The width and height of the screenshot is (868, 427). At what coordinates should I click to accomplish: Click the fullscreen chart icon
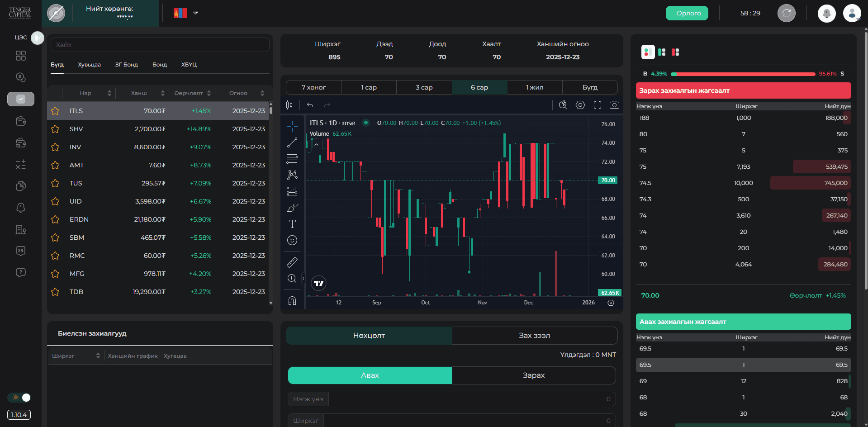coord(597,105)
